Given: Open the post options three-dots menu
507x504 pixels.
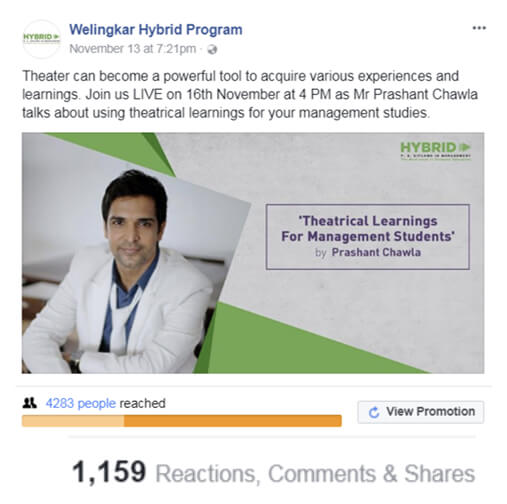Looking at the screenshot, I should pyautogui.click(x=479, y=28).
